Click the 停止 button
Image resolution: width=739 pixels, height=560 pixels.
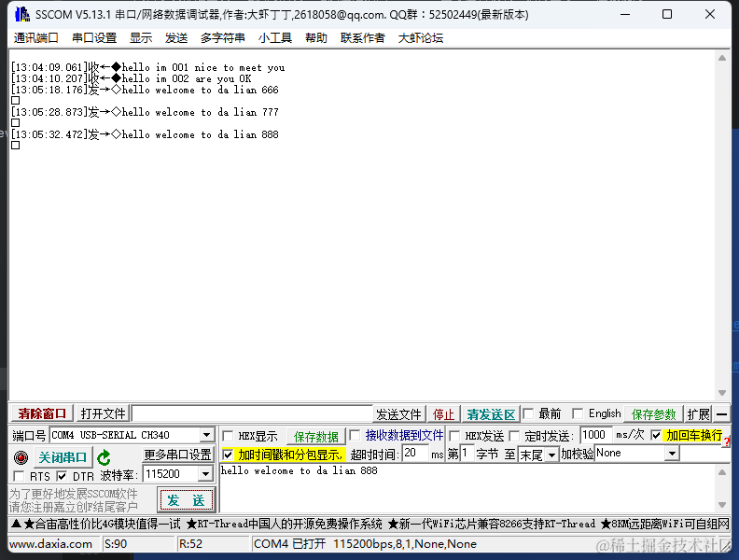tap(443, 414)
